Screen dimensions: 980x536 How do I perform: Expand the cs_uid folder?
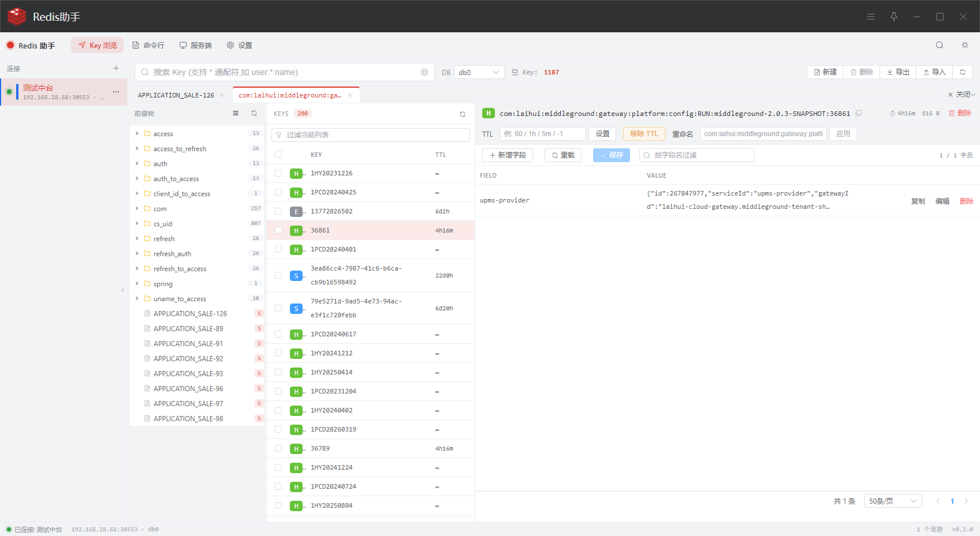(137, 223)
